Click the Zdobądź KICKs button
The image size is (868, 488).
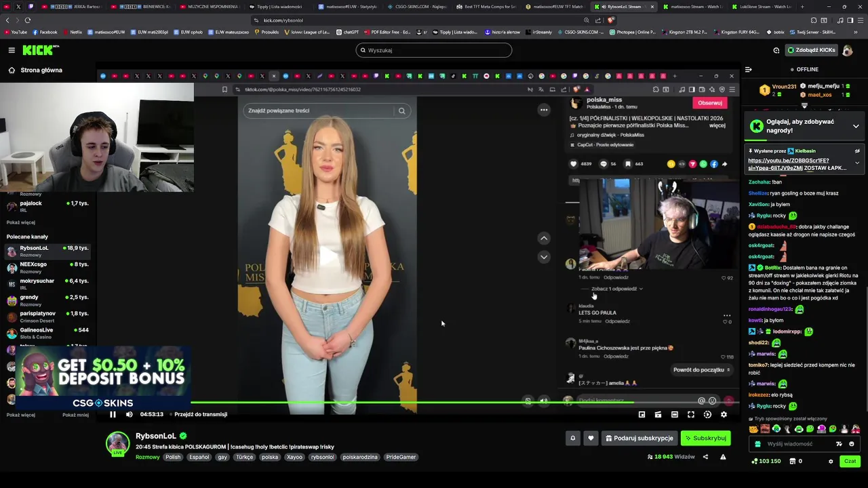click(811, 50)
